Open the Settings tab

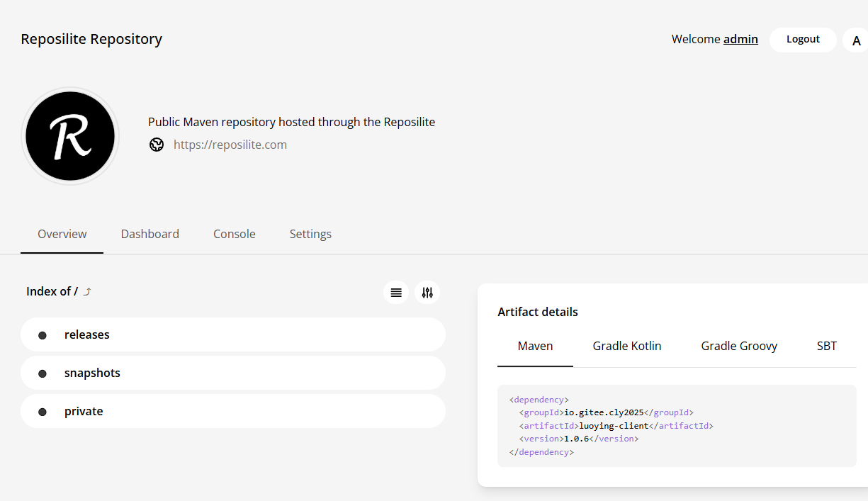click(x=310, y=234)
